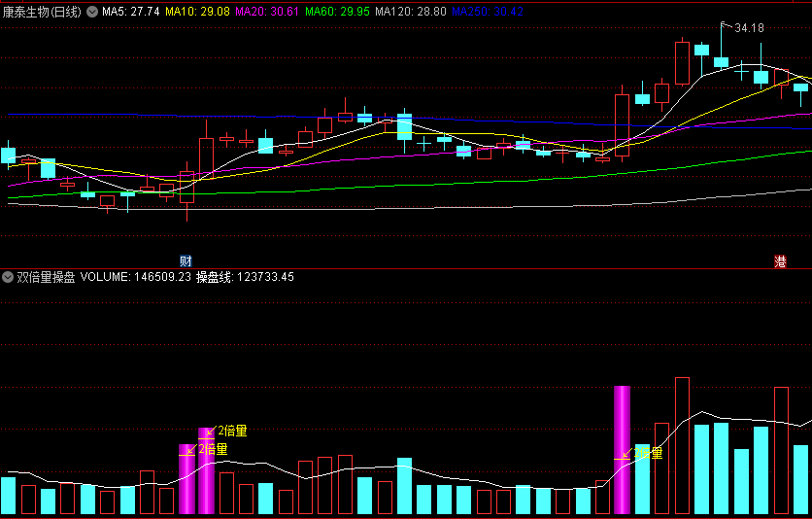Click the tallest hollow red volume bar
The height and width of the screenshot is (519, 812).
(682, 445)
